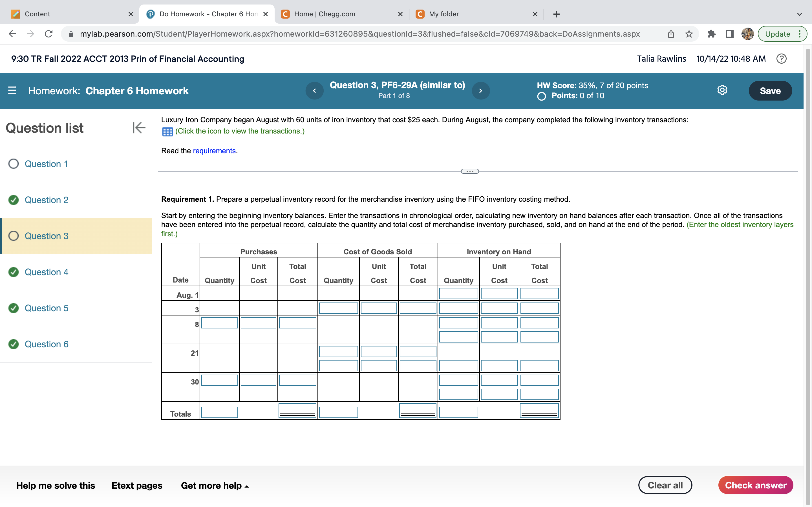Select Question 1 status circle
Image resolution: width=812 pixels, height=507 pixels.
14,164
